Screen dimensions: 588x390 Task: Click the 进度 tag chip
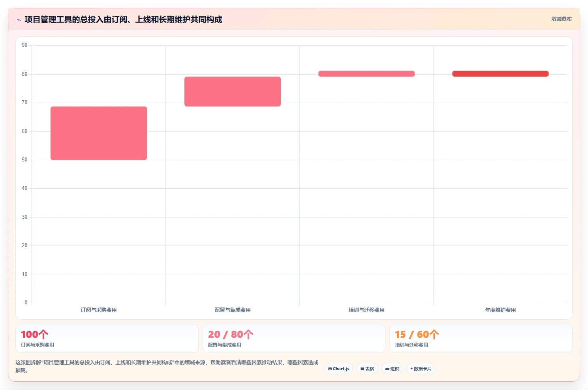(392, 369)
